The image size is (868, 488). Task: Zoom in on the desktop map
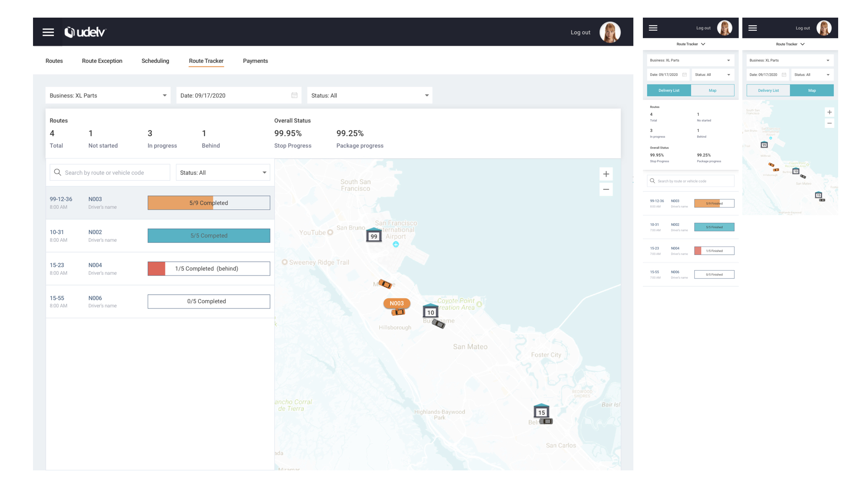click(x=606, y=174)
